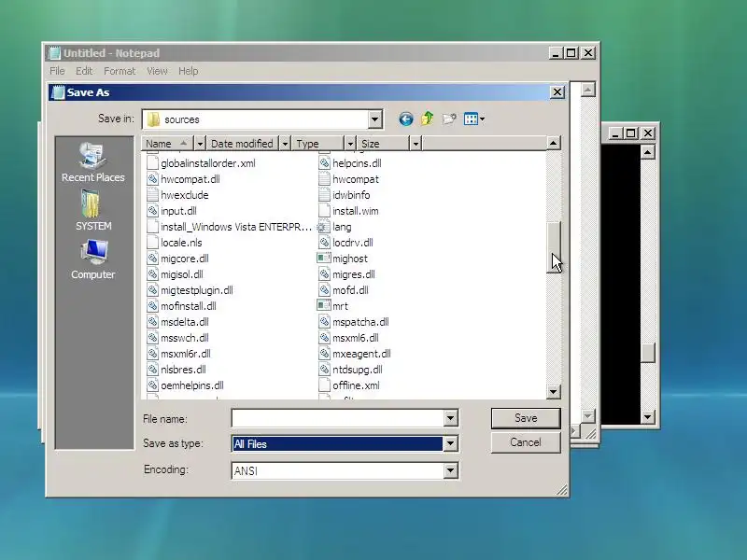Open the SYSTEM folder shortcut
This screenshot has height=560, width=747.
(93, 210)
